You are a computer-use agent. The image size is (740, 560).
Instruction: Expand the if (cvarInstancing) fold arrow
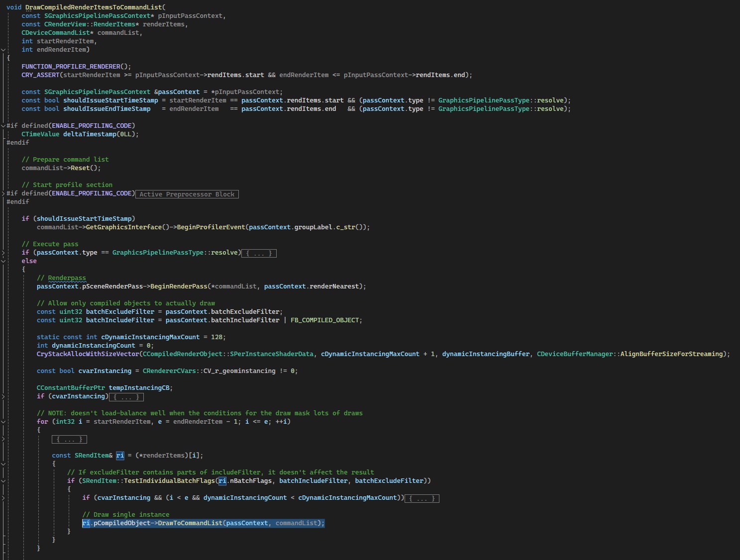pos(3,396)
